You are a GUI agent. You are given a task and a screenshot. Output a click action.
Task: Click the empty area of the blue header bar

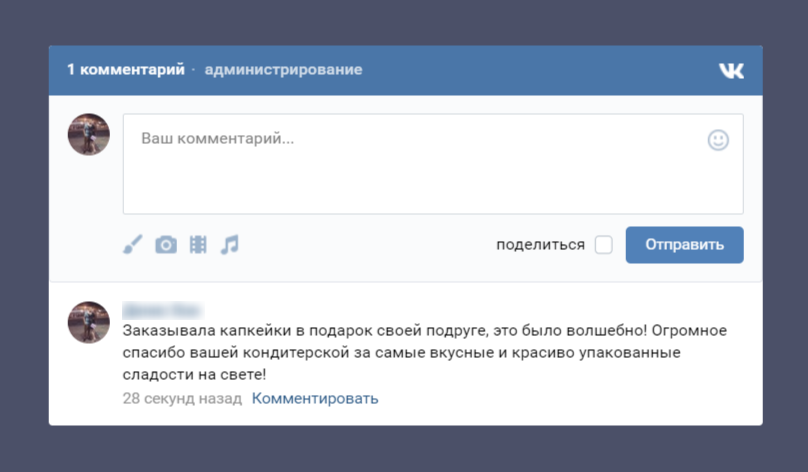pyautogui.click(x=540, y=70)
